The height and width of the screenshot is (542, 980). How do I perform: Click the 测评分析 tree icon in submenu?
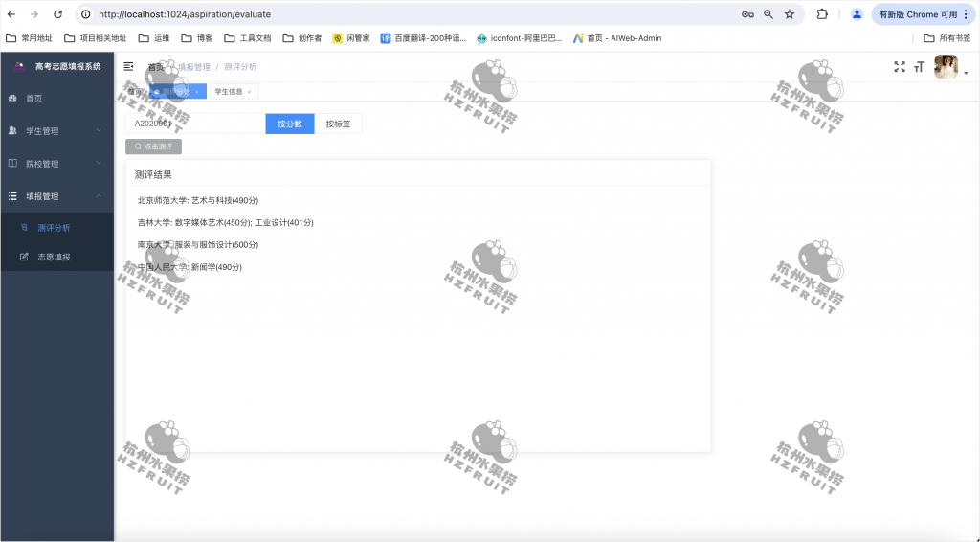[x=24, y=228]
